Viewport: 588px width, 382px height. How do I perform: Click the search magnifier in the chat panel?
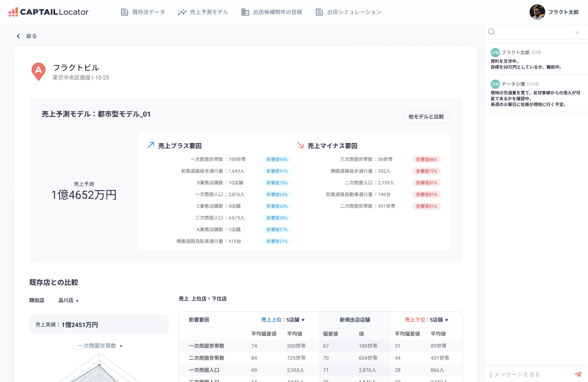pyautogui.click(x=491, y=32)
